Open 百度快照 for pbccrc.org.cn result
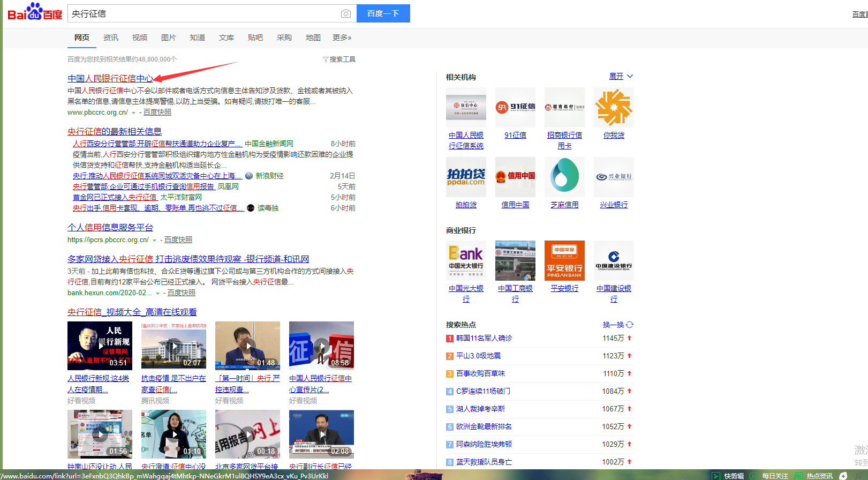Image resolution: width=868 pixels, height=480 pixels. (157, 112)
